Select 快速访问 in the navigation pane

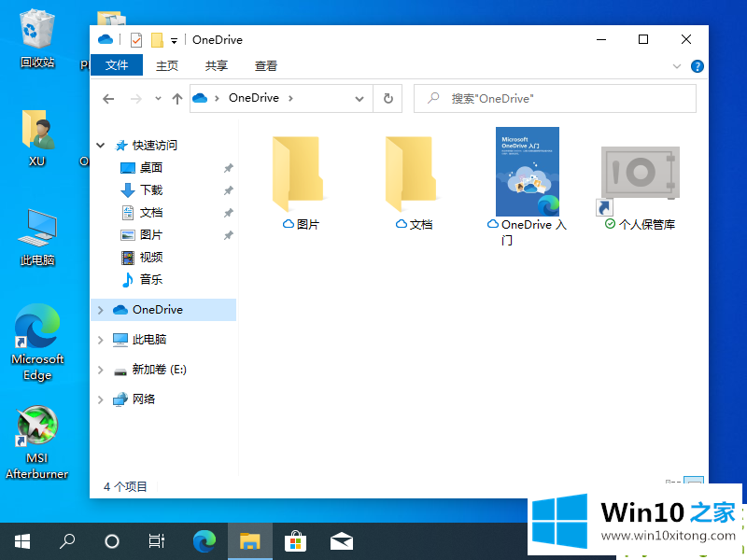[x=155, y=146]
